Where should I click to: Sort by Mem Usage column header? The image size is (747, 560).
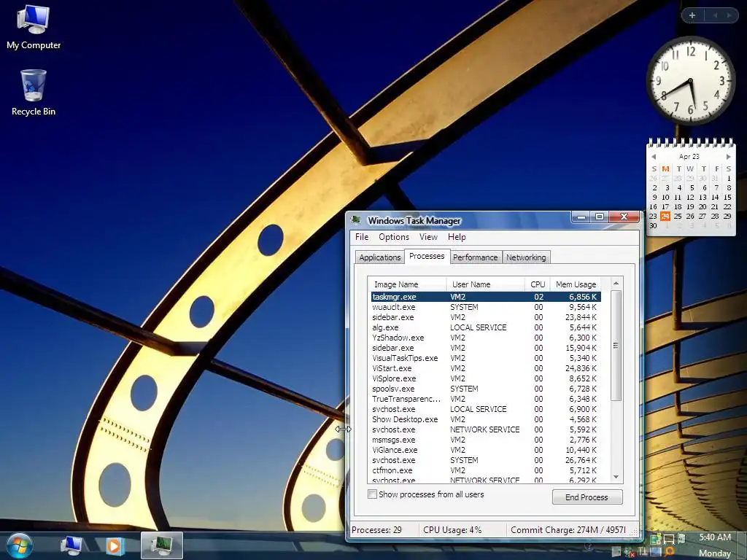point(576,284)
